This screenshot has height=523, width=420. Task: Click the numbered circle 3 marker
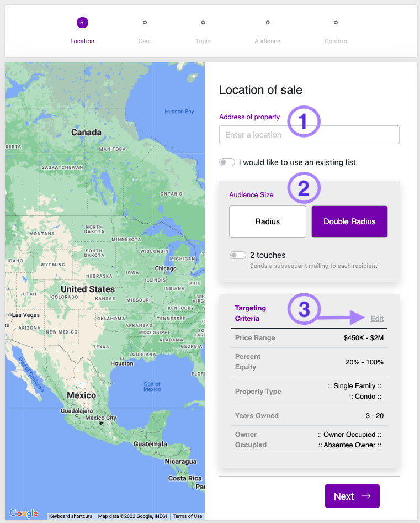[304, 309]
